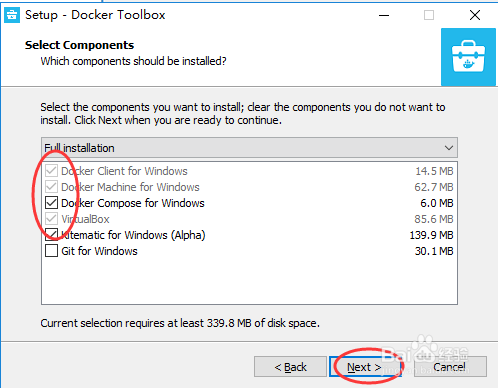Minimize the Setup window

click(x=384, y=15)
